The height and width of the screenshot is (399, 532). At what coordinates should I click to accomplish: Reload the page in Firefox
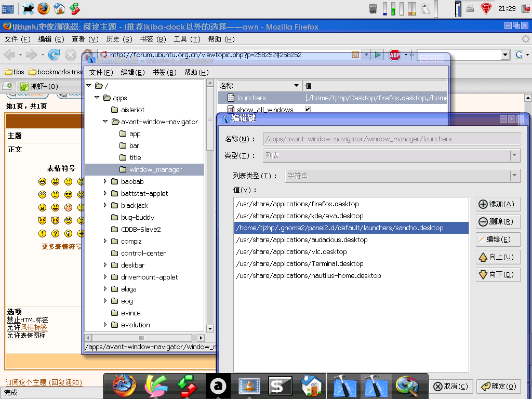point(54,55)
